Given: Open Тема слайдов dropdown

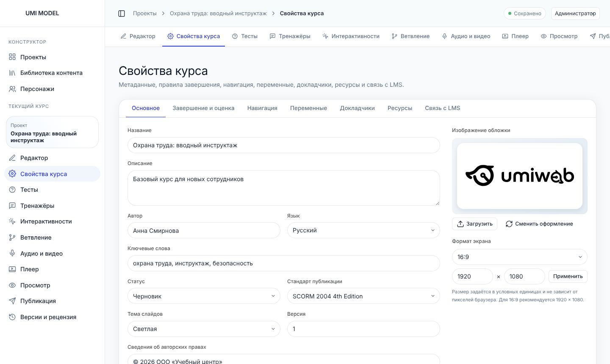Looking at the screenshot, I should coord(204,329).
